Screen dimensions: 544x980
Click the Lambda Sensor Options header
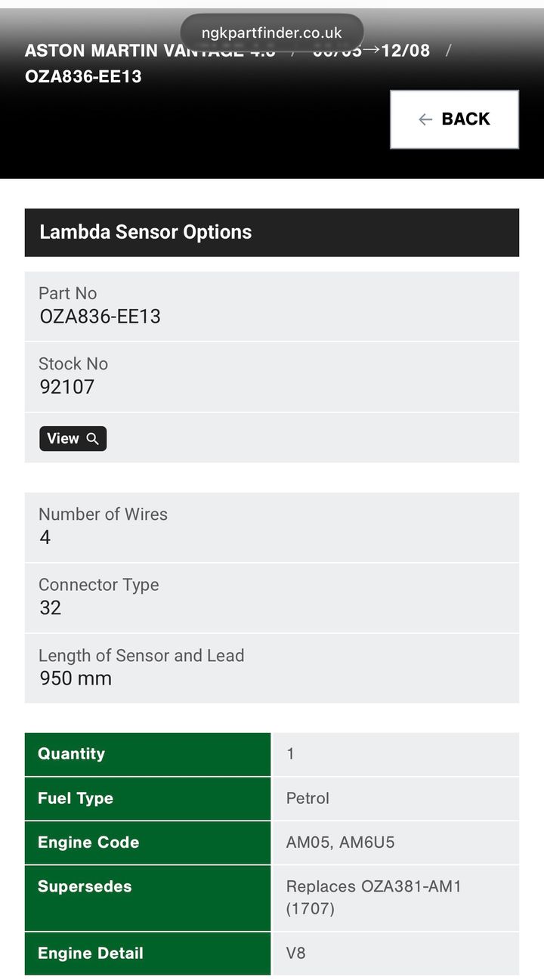pyautogui.click(x=272, y=232)
